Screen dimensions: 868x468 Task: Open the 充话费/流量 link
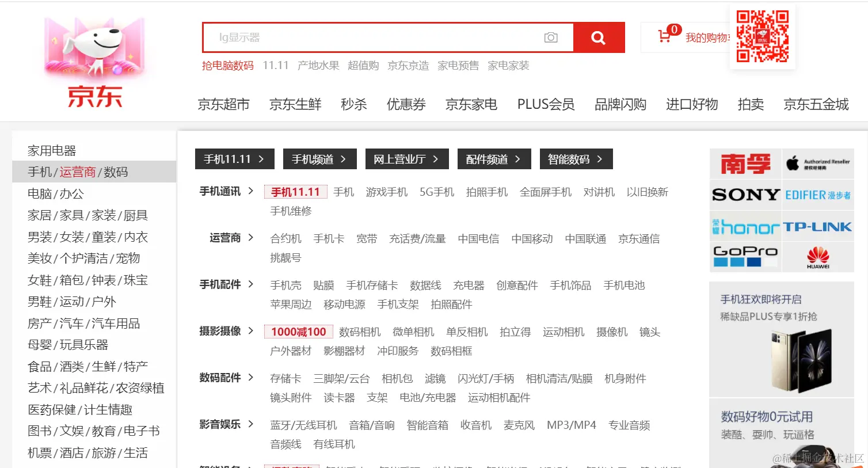[x=417, y=238]
